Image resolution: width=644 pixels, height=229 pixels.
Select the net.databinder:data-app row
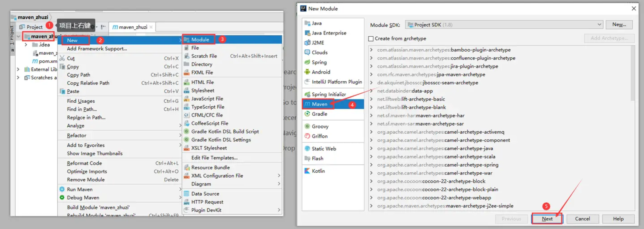coord(500,91)
